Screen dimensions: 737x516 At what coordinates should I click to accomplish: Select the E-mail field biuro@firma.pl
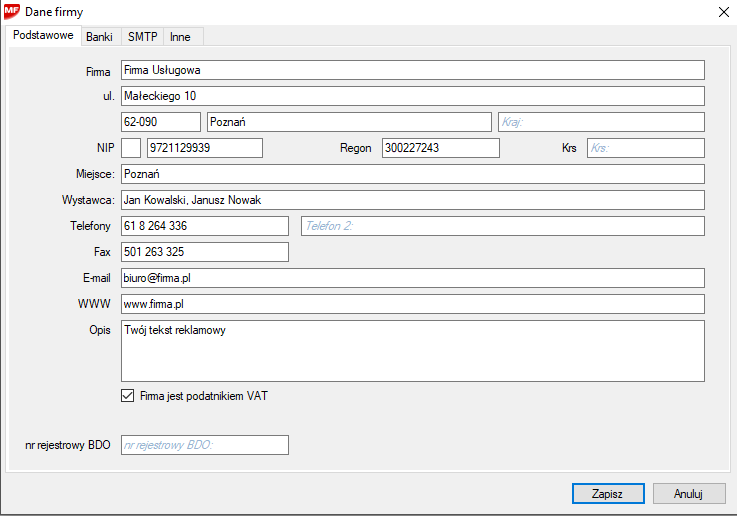(412, 278)
